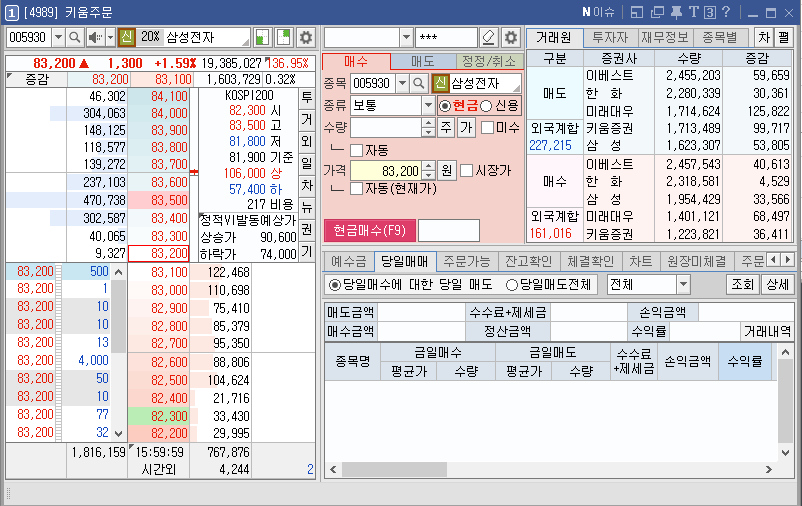Screen dimensions: 802x506
Task: Click the 거 side button beside the price info
Action: click(x=307, y=119)
